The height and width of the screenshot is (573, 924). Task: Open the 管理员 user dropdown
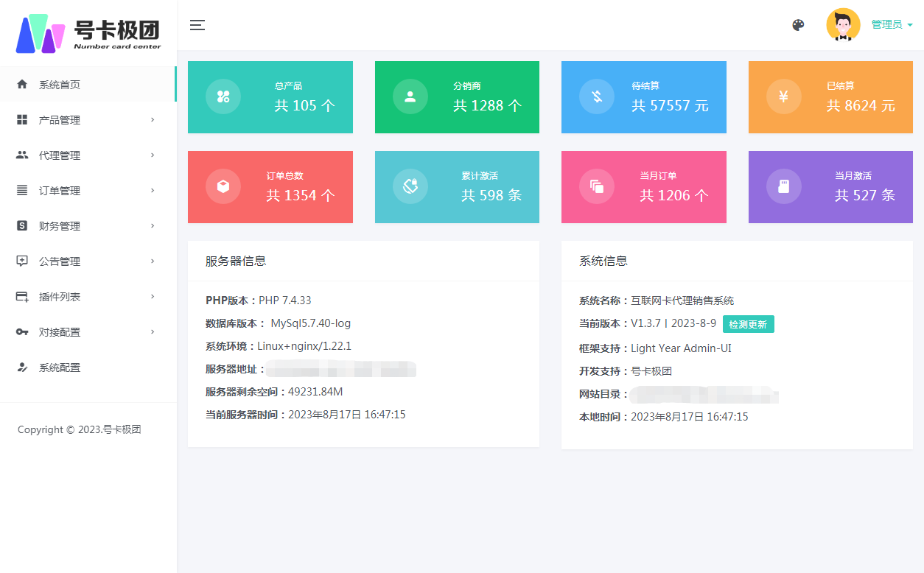892,25
